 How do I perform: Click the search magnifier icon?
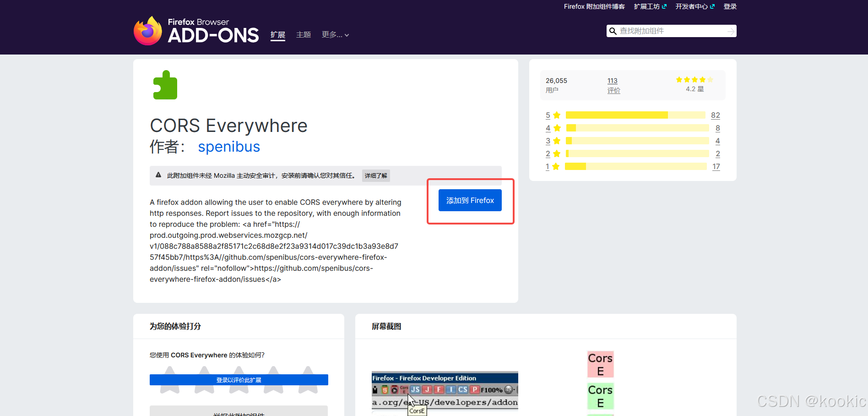613,31
